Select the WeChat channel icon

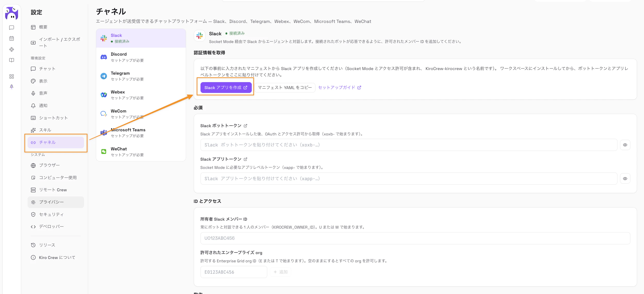click(104, 152)
